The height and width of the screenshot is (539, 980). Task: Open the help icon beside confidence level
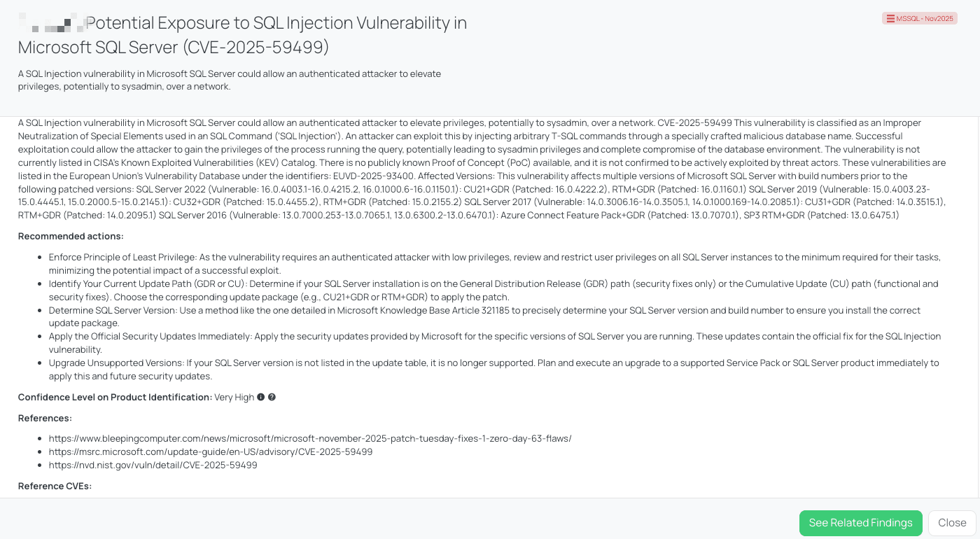click(x=272, y=397)
